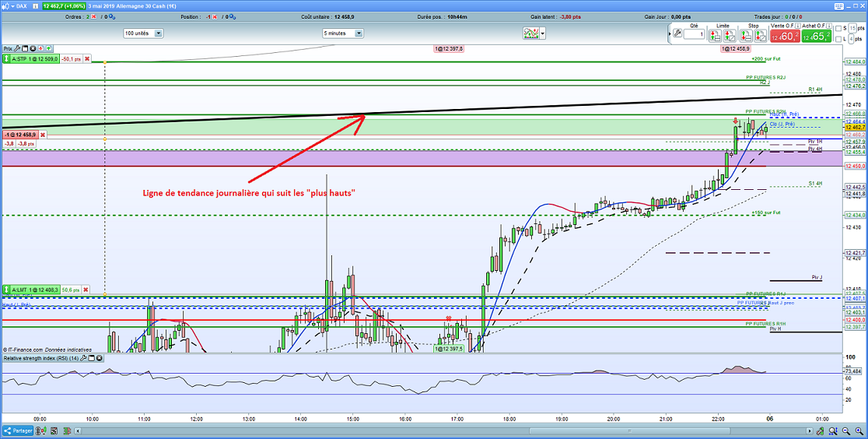Viewport: 868px width, 439px height.
Task: Cancel the A:LMT limit order red X
Action: click(87, 290)
